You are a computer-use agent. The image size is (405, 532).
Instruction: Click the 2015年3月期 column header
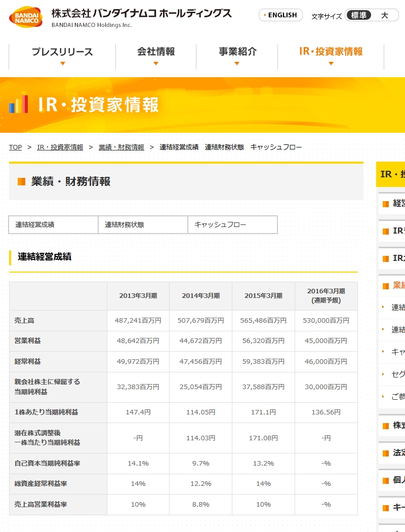coord(264,296)
